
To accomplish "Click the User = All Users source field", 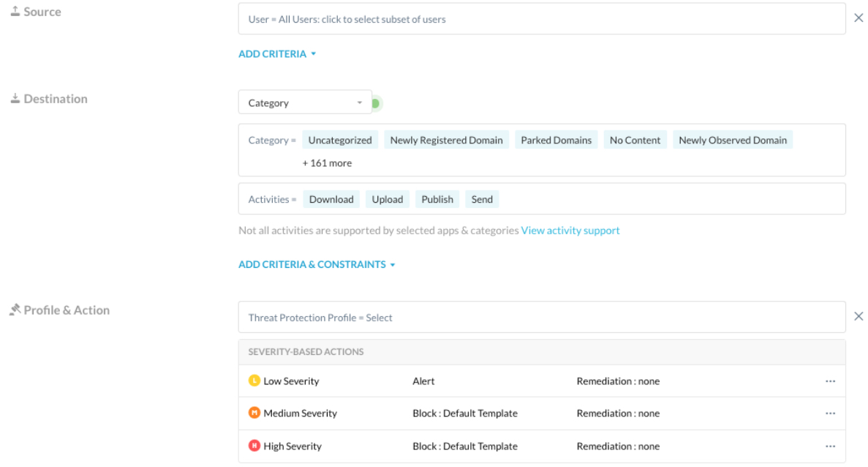I will tap(541, 19).
